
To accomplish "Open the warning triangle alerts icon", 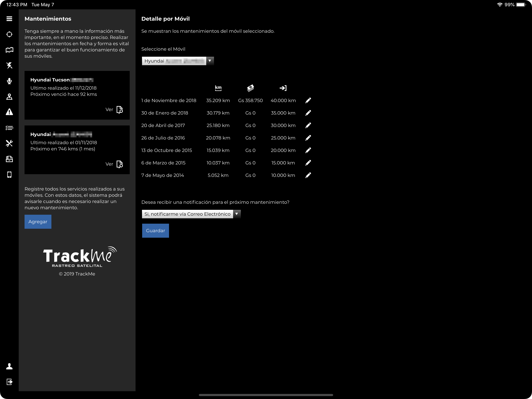I will point(9,112).
